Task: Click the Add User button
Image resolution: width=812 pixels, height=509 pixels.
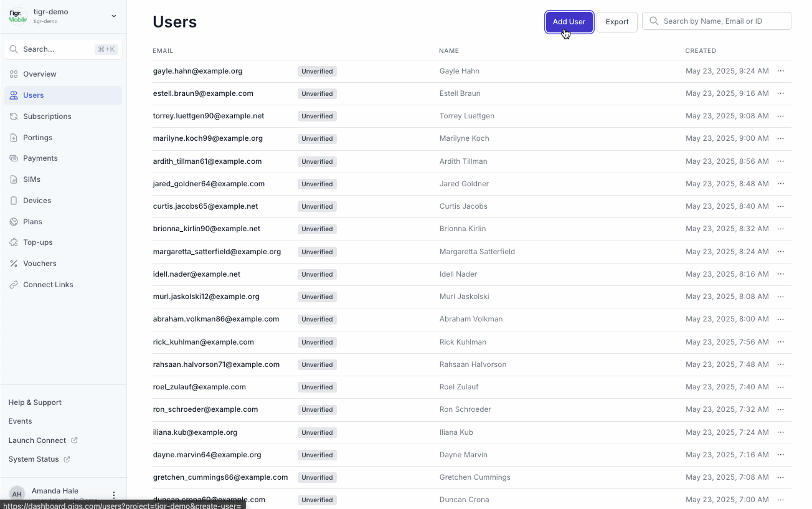Action: (x=569, y=21)
